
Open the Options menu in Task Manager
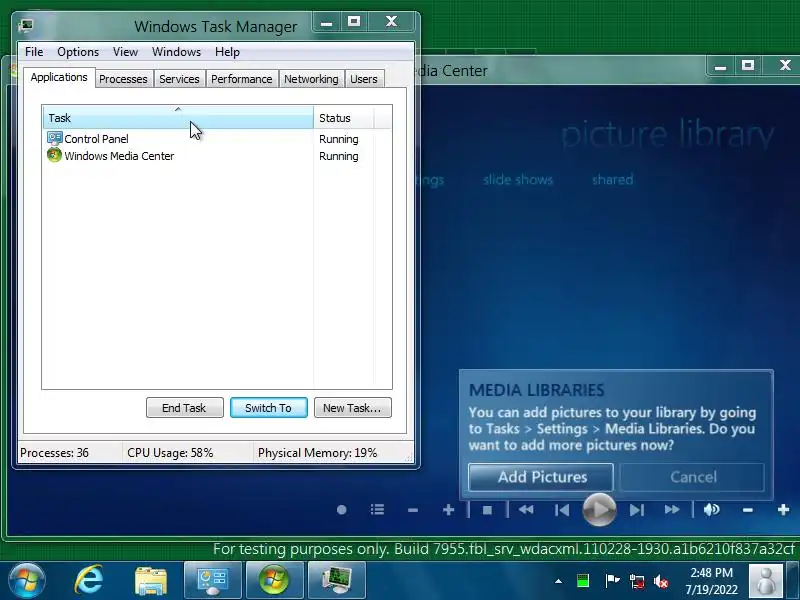pos(78,52)
